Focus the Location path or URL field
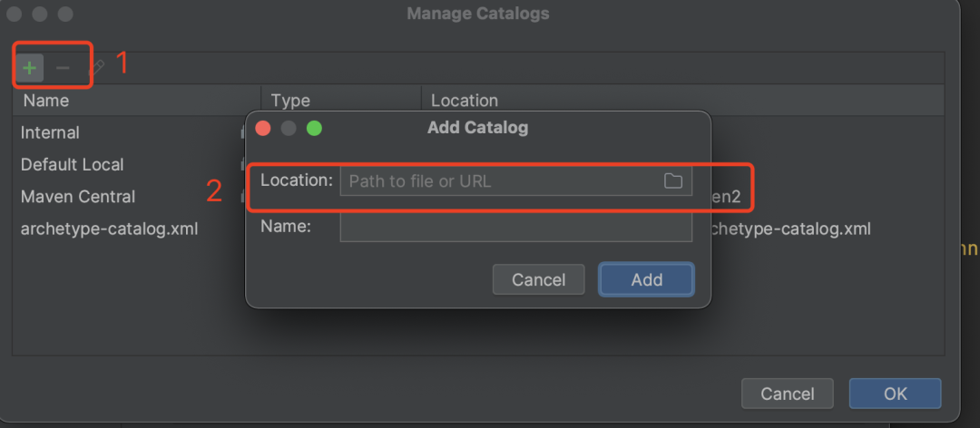 499,180
